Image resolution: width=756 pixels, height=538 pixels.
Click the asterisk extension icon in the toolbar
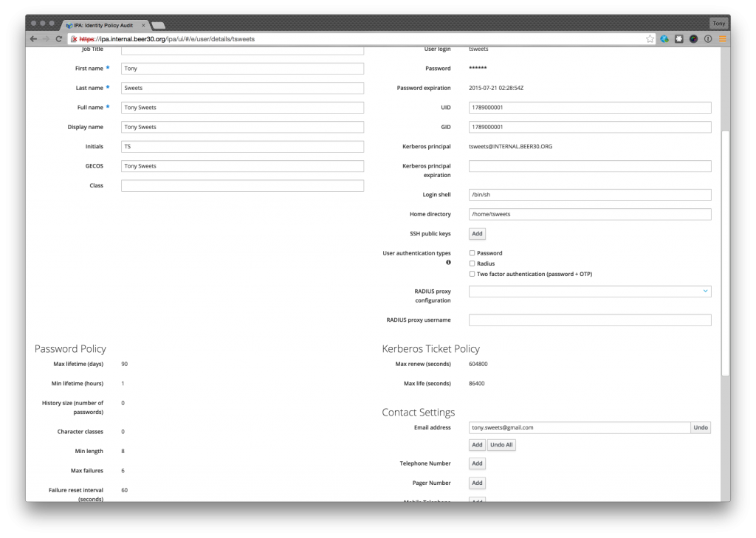(679, 38)
